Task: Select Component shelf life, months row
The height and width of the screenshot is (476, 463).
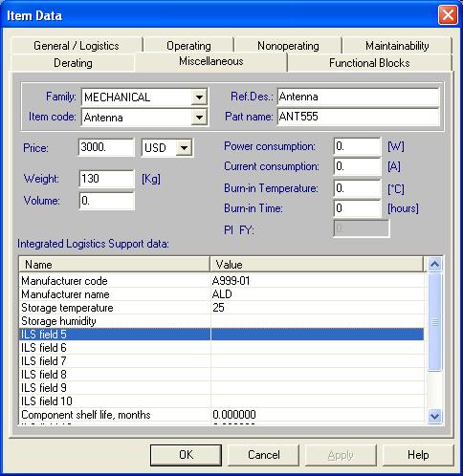Action: 221,415
